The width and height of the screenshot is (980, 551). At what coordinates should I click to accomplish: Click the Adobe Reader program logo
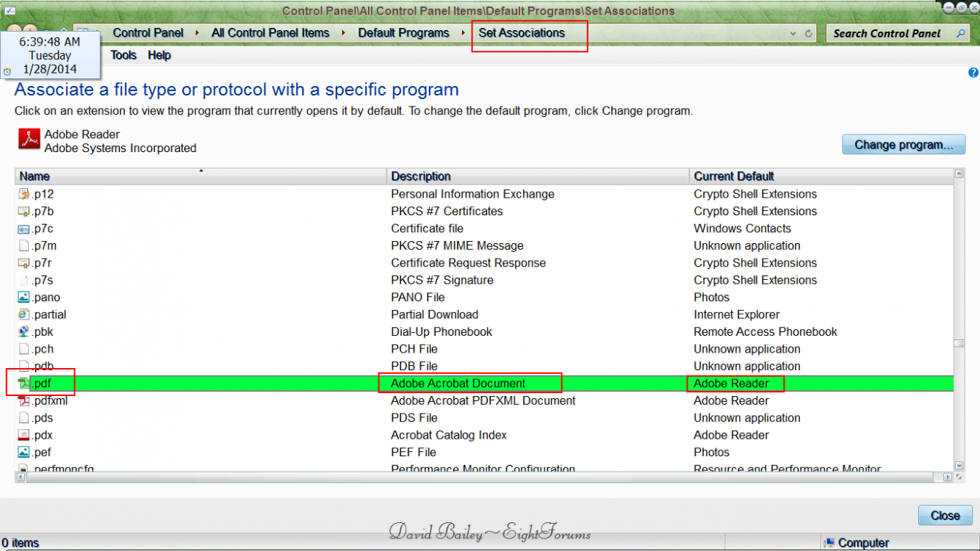coord(29,139)
